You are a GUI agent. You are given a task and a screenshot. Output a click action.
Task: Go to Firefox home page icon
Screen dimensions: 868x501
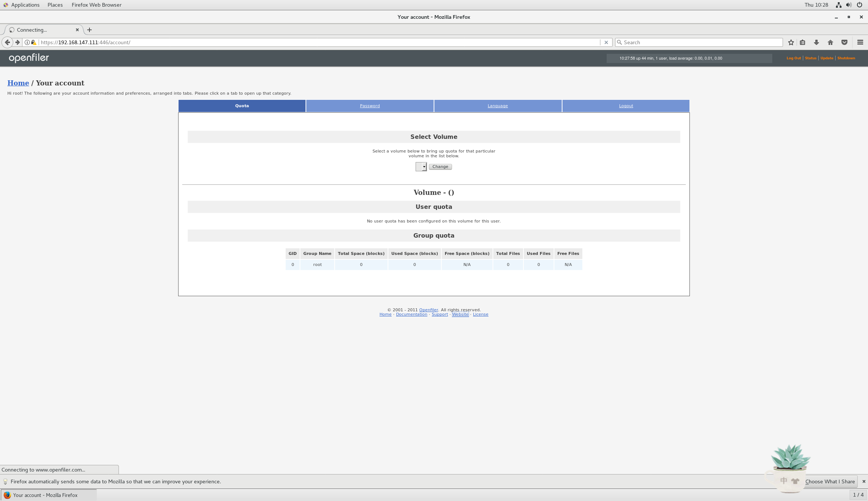(830, 42)
